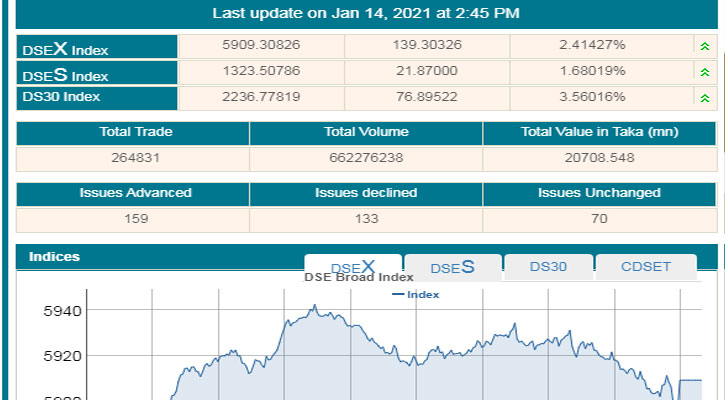Click the DSES Index label

point(66,74)
